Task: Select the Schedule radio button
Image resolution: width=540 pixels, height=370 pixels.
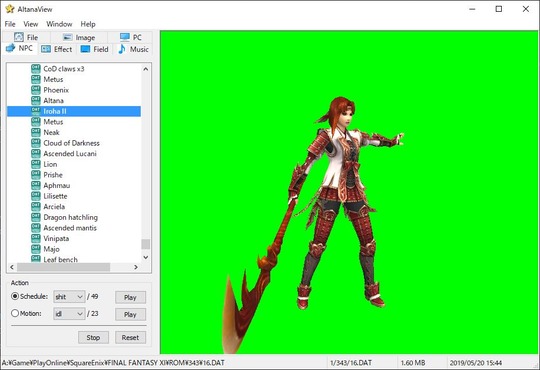Action: coord(15,296)
